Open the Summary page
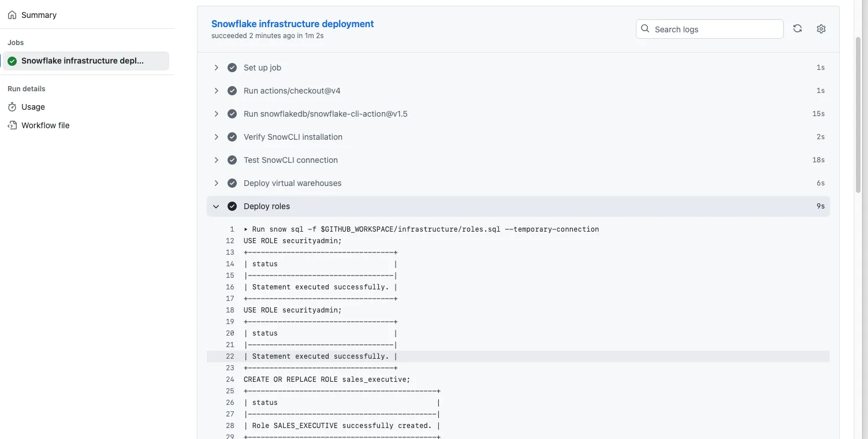 [39, 15]
